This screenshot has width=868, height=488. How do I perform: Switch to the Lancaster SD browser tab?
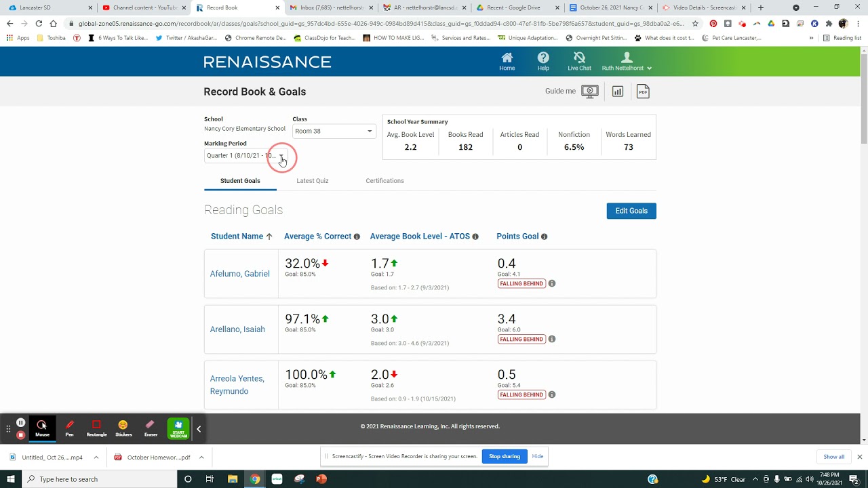pos(49,7)
